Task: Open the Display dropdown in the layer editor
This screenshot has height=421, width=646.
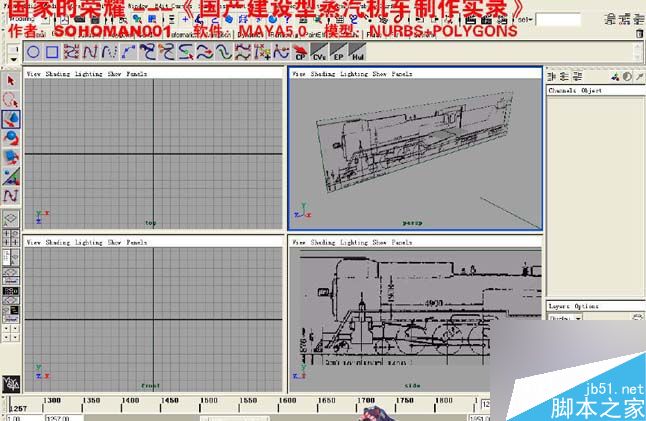Action: coord(566,318)
